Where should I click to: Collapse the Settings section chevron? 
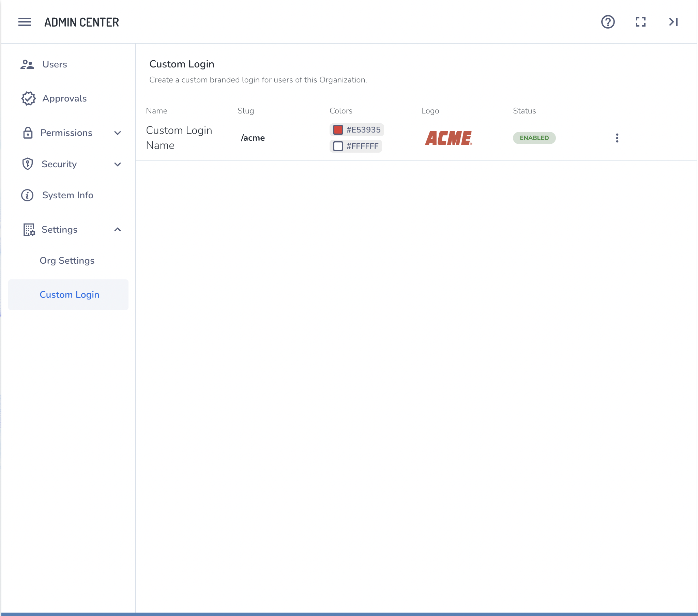click(x=118, y=230)
